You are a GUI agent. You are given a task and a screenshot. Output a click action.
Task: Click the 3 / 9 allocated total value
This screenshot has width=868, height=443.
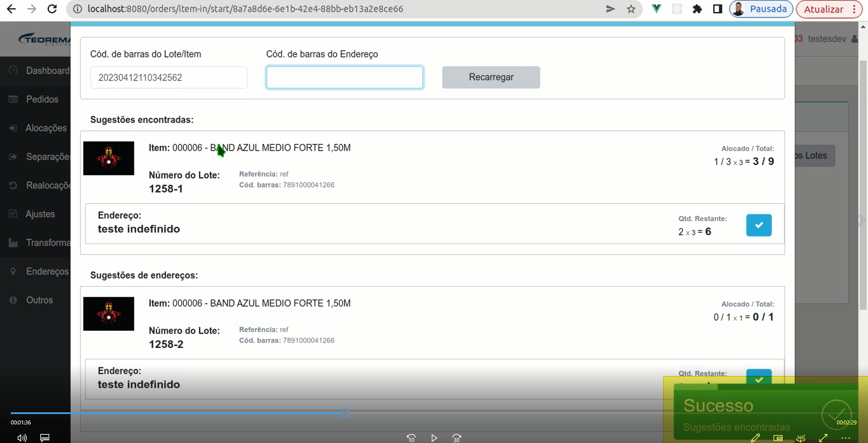coord(763,162)
